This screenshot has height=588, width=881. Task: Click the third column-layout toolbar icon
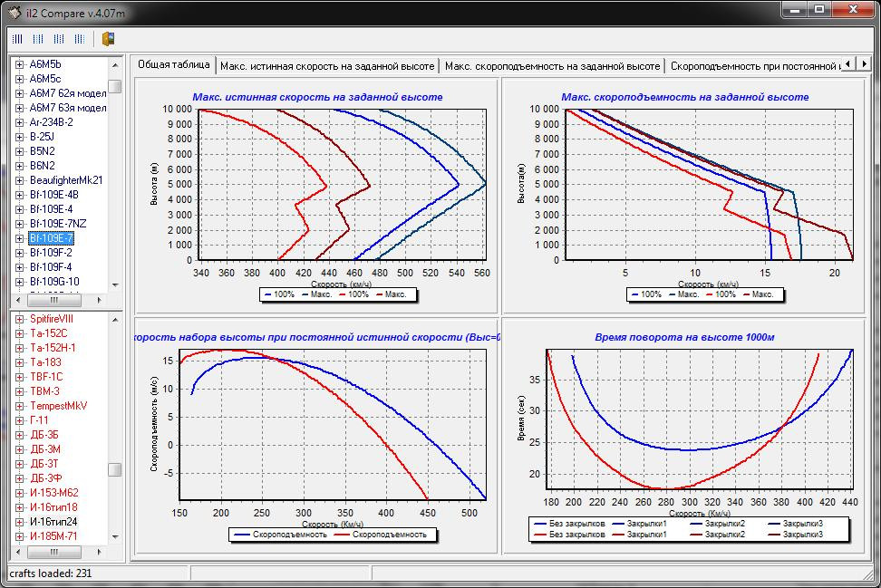[58, 39]
